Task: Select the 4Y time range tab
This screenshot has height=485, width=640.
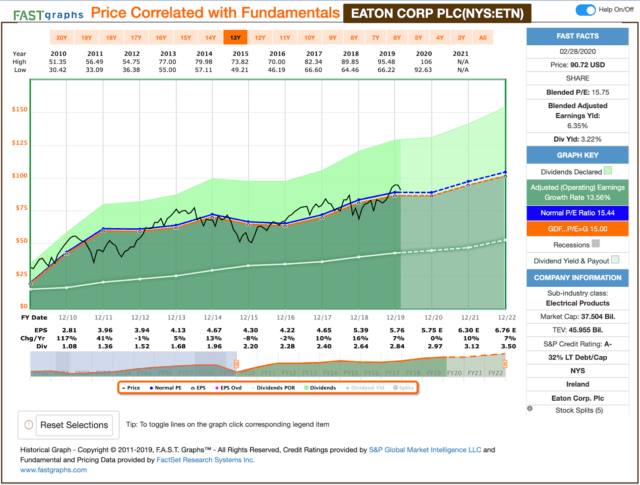Action: point(440,38)
